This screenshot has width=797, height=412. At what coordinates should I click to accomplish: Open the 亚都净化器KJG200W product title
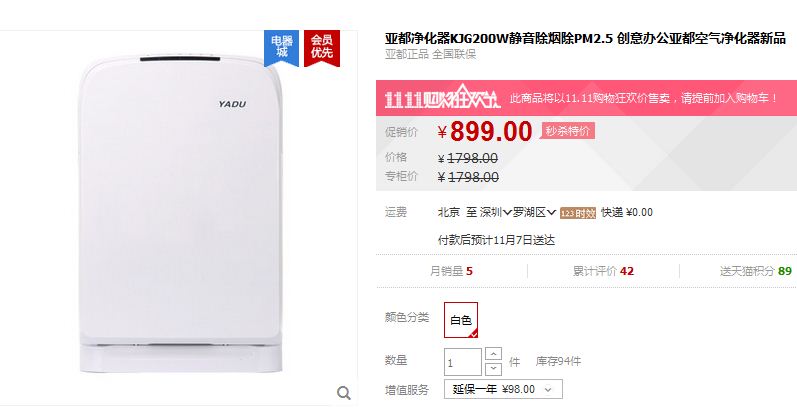coord(585,39)
